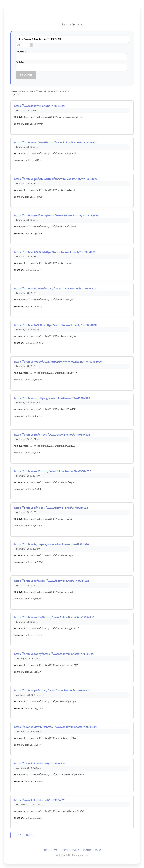The height and width of the screenshot is (868, 144).
Task: Open the archive.md/2025 followlike result link
Action: [x=56, y=215]
